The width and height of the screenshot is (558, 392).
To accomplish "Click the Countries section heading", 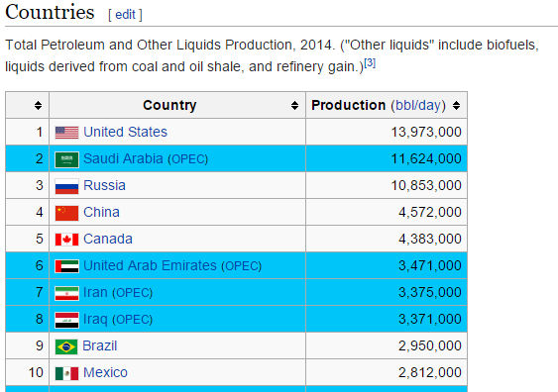I will tap(50, 12).
